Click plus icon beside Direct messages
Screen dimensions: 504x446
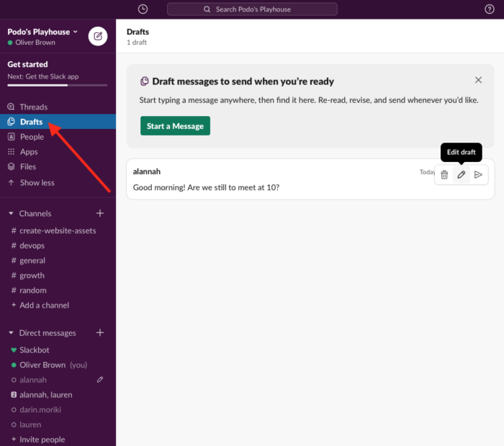pyautogui.click(x=100, y=333)
